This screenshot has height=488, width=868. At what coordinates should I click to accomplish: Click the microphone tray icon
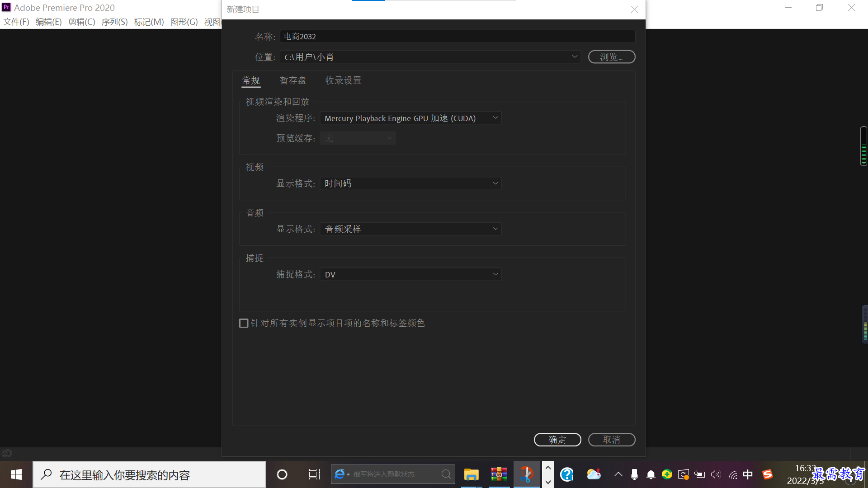[x=634, y=474]
